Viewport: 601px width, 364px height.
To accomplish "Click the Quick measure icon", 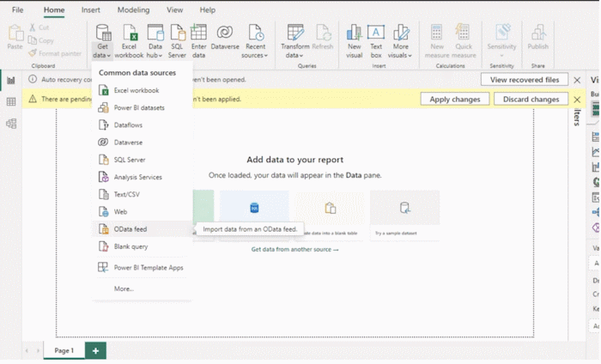I will [x=464, y=41].
